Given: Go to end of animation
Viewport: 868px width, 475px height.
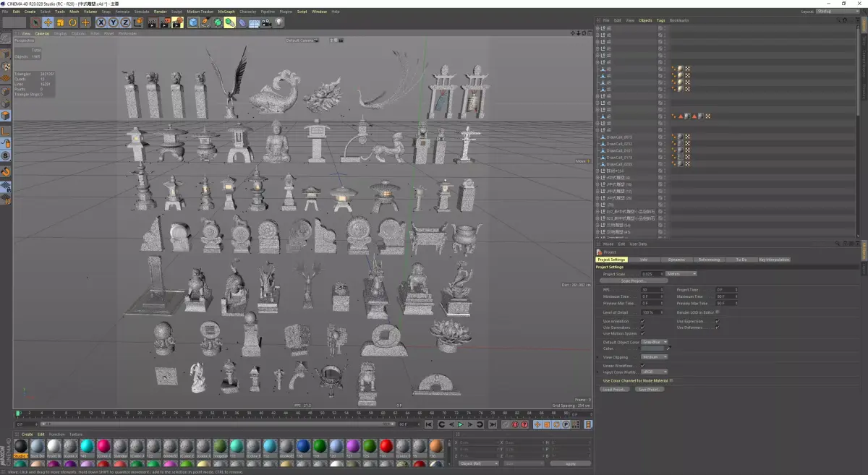Looking at the screenshot, I should [493, 424].
